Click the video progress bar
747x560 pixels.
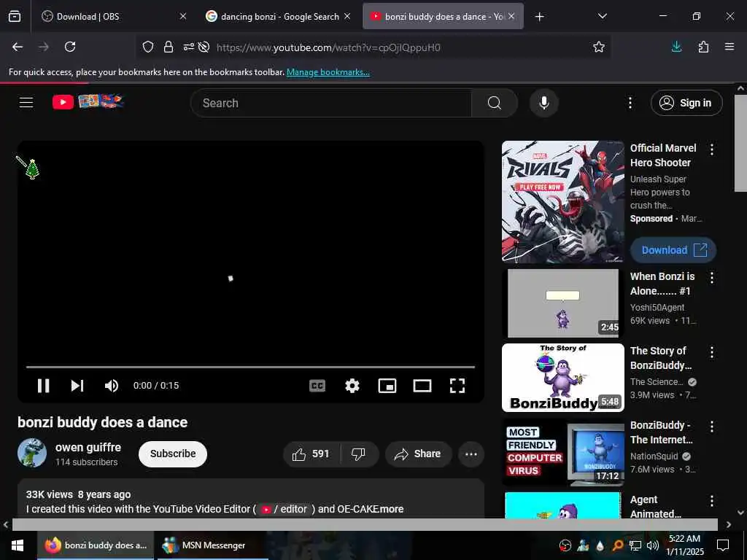[251, 367]
